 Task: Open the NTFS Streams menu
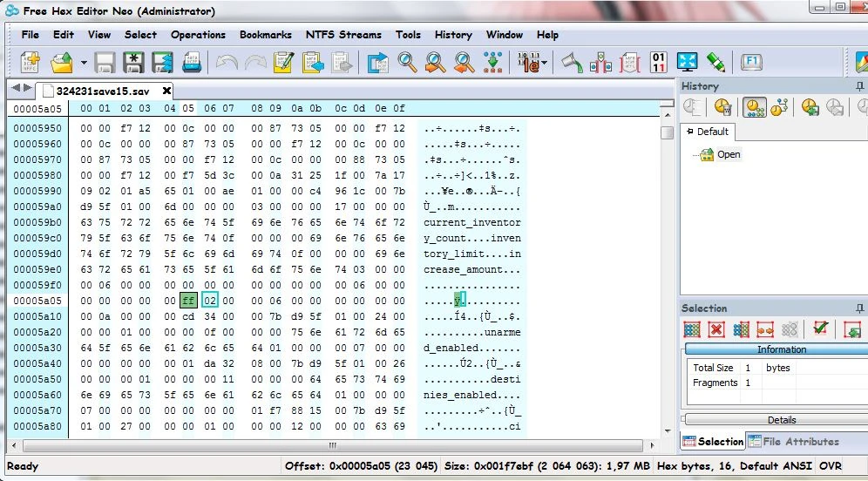click(x=343, y=34)
